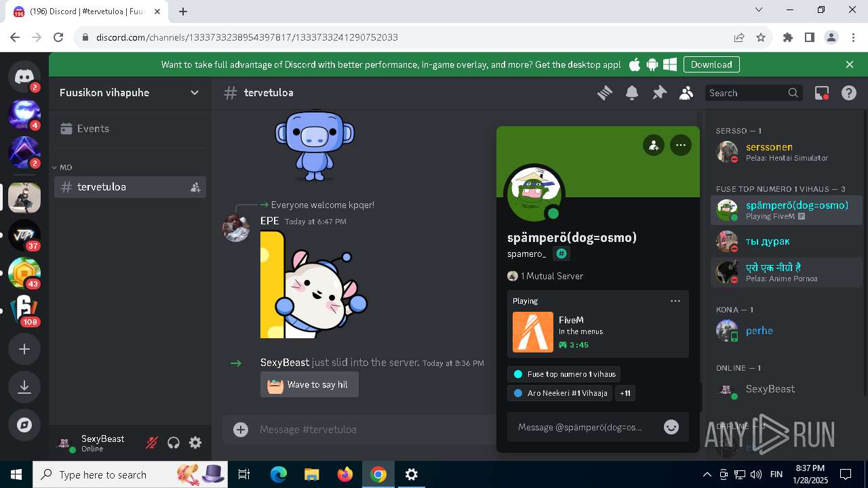The height and width of the screenshot is (488, 868).
Task: Select member spämperö(dog=osmo) in member list
Action: (x=787, y=210)
